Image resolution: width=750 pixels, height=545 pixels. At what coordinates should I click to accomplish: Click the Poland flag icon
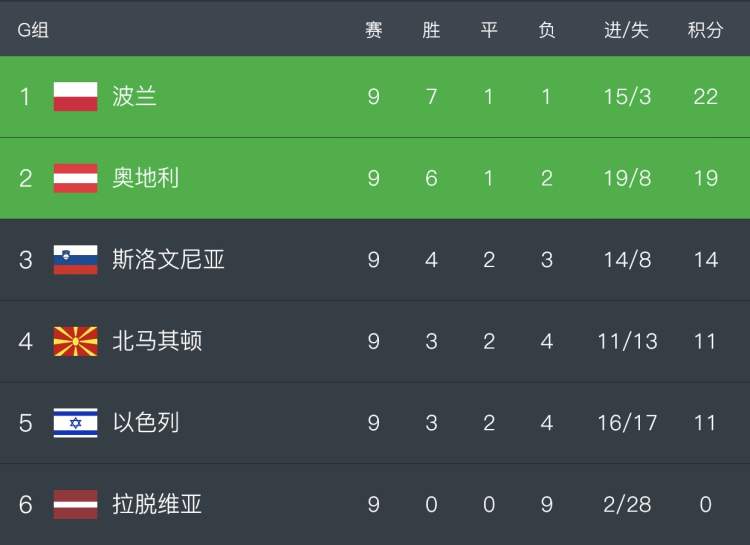click(76, 96)
